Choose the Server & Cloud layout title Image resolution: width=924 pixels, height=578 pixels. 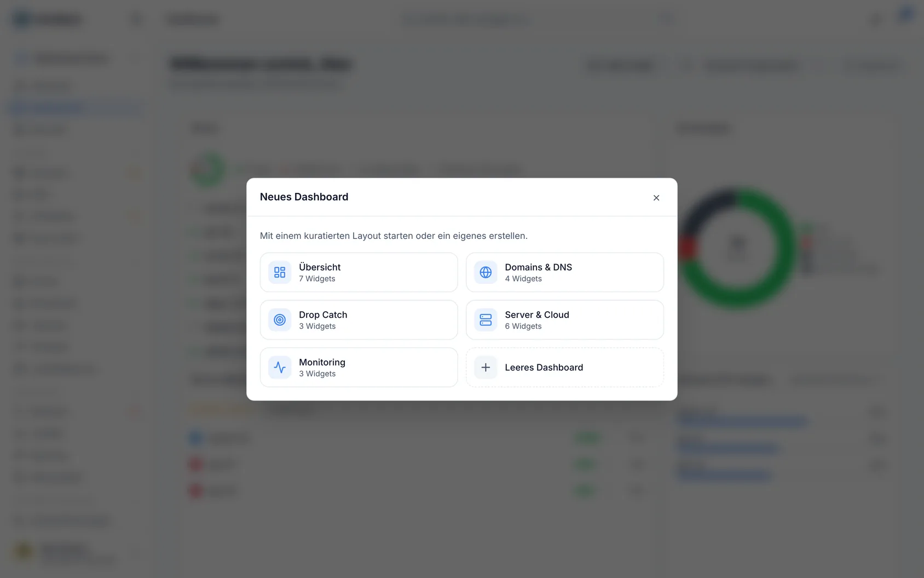coord(537,314)
